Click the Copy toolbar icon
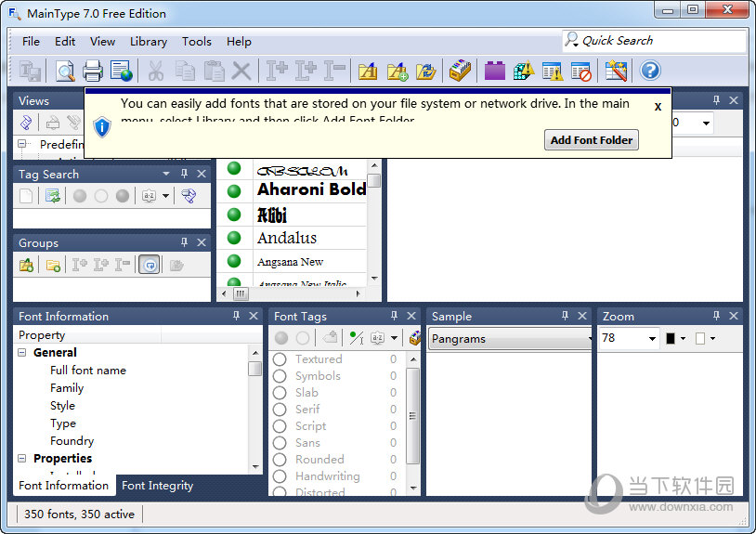Image resolution: width=756 pixels, height=534 pixels. [185, 71]
